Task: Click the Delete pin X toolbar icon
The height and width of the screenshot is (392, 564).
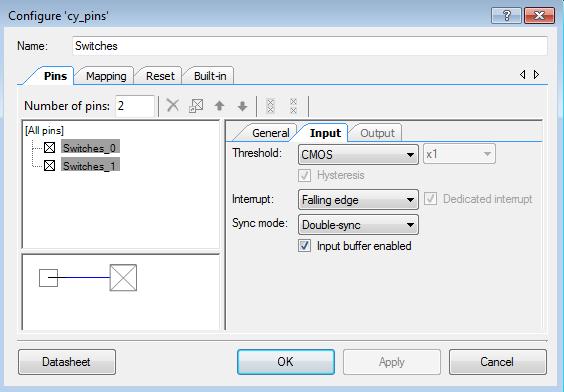Action: coord(173,106)
